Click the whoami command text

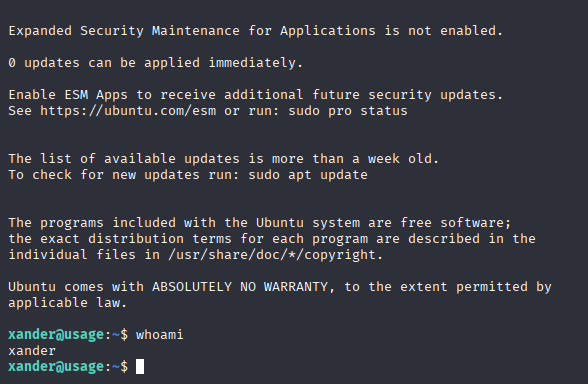(160, 334)
